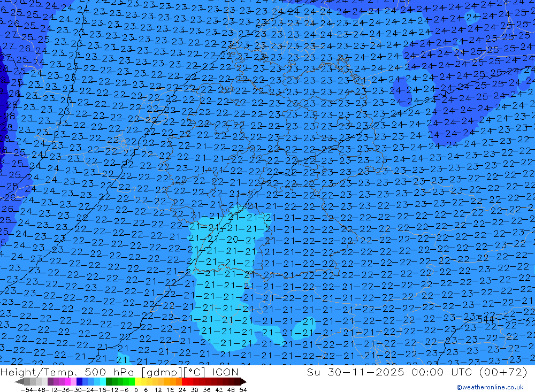Select the bright yellow swatch above 0
Screen dimensions: 535x392
(x=138, y=381)
